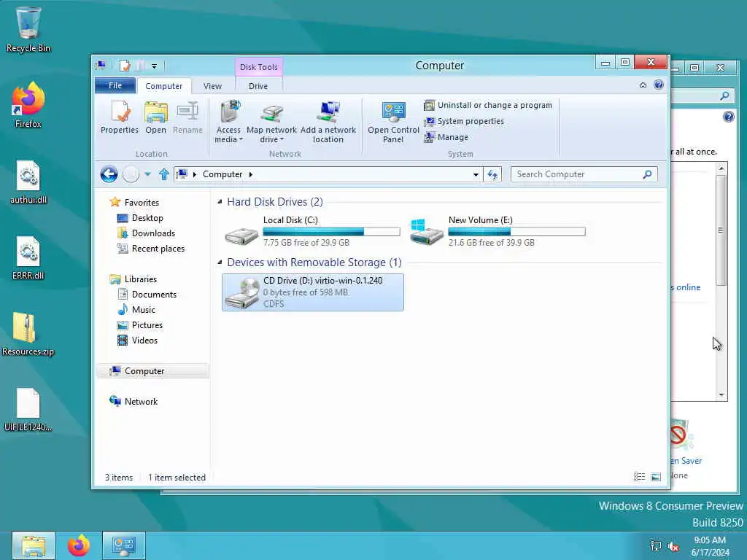This screenshot has width=747, height=560.
Task: Open the taskbar clock showing 9:05 AM
Action: click(x=710, y=546)
